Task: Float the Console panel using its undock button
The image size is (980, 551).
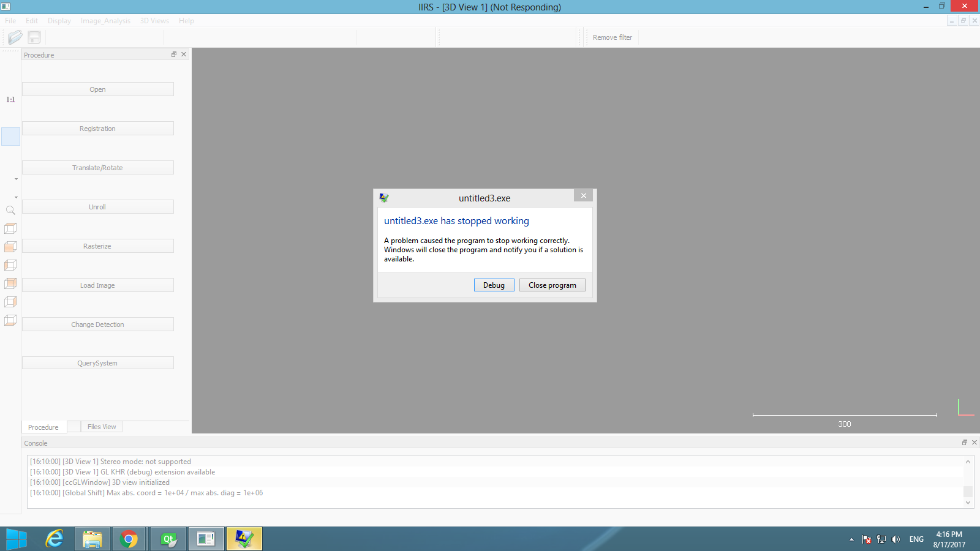Action: (x=965, y=443)
